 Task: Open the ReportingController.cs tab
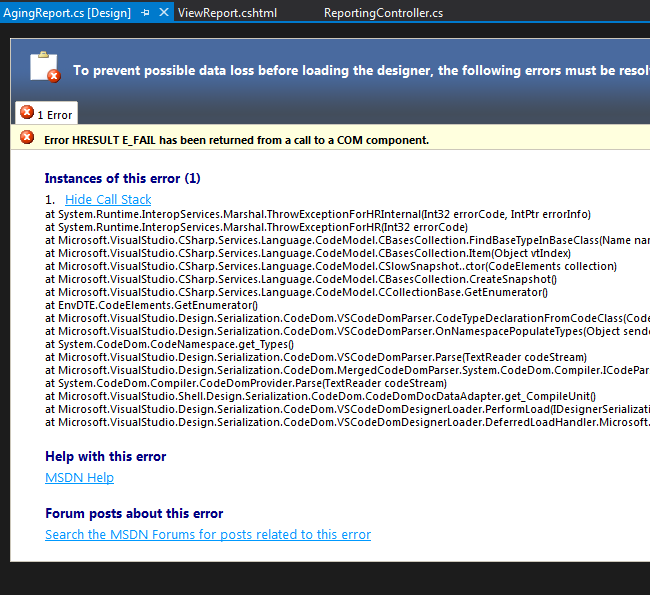pyautogui.click(x=383, y=13)
